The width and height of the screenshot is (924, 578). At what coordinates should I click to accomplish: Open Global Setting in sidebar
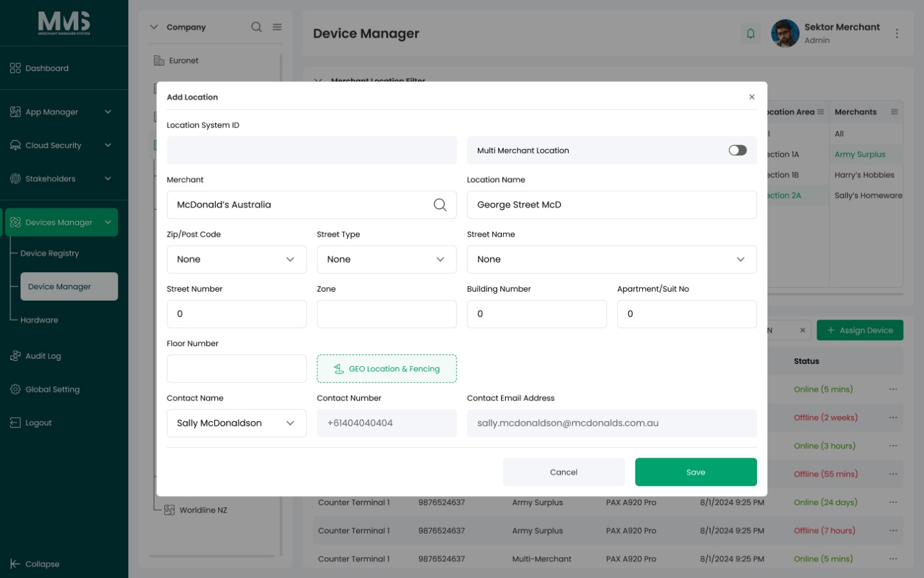[x=52, y=389]
